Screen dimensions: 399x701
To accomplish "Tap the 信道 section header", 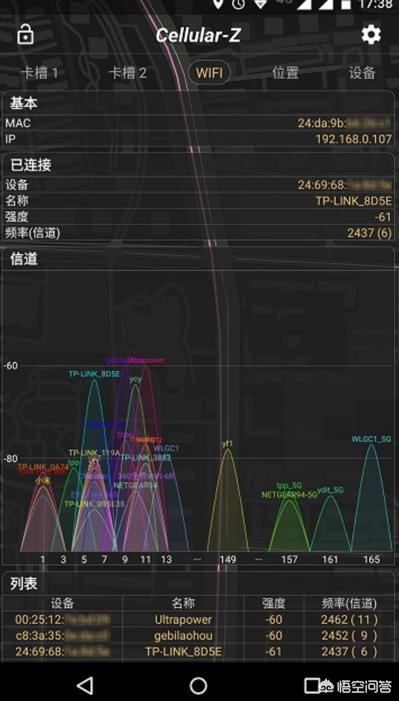I will pyautogui.click(x=24, y=259).
